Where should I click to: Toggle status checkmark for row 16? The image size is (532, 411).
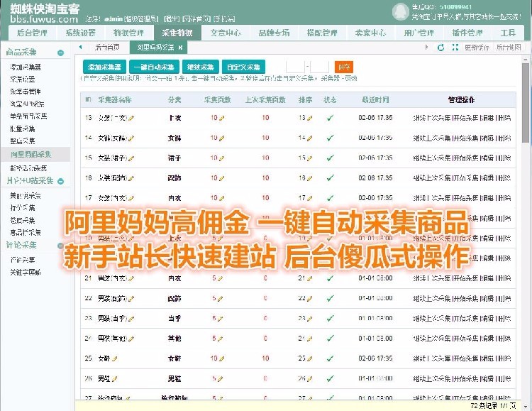(x=330, y=178)
